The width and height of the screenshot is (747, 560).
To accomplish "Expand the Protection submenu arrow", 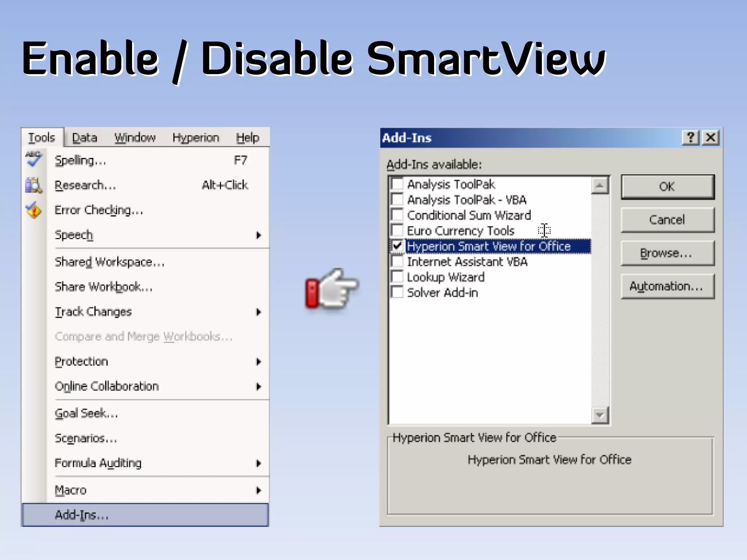I will tap(259, 362).
